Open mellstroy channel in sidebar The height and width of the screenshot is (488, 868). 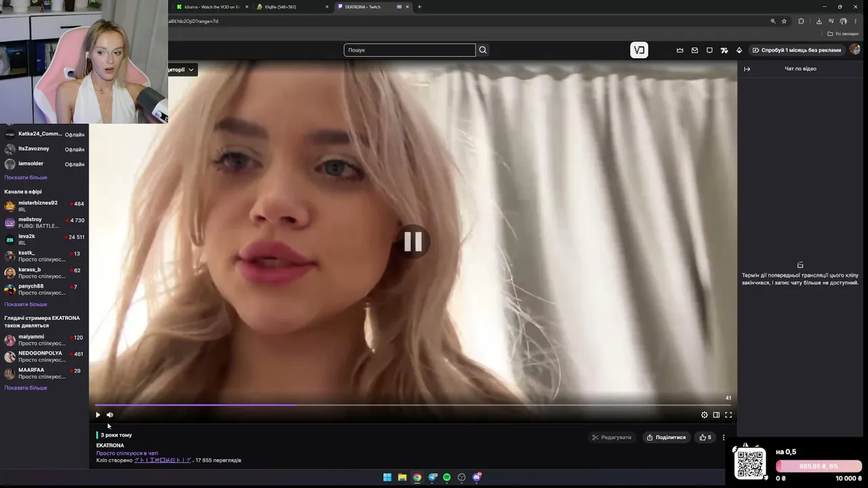click(x=44, y=223)
